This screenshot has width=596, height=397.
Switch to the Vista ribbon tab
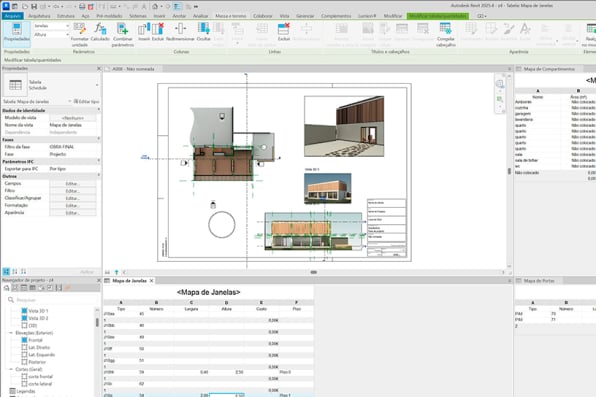[284, 16]
